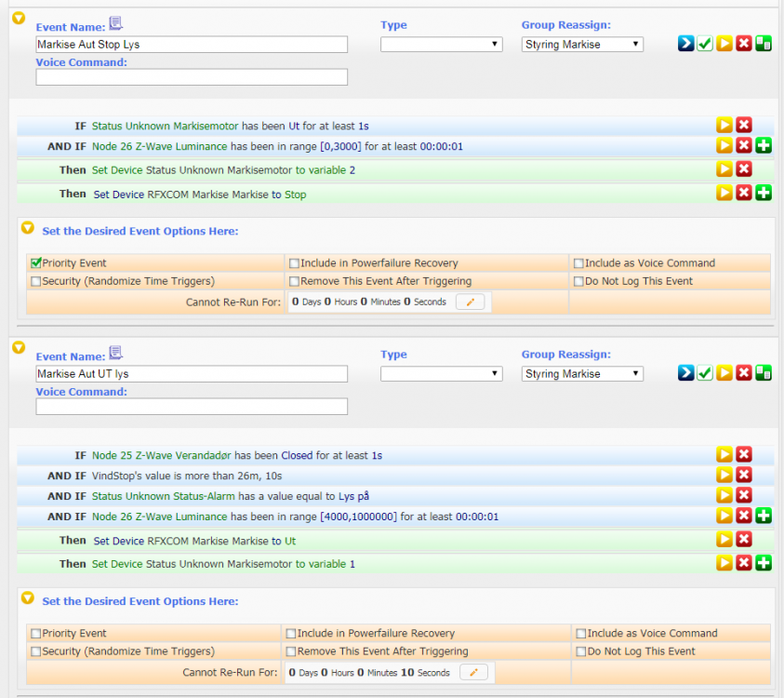Click green copy icon for 'Markise Aut UT lys' event
784x698 pixels.
click(764, 373)
